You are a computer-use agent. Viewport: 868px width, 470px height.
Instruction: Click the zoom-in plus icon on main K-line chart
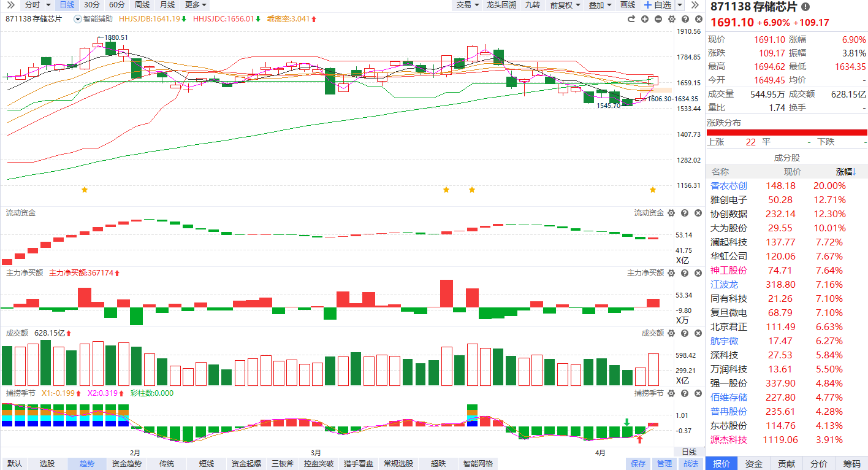click(645, 19)
